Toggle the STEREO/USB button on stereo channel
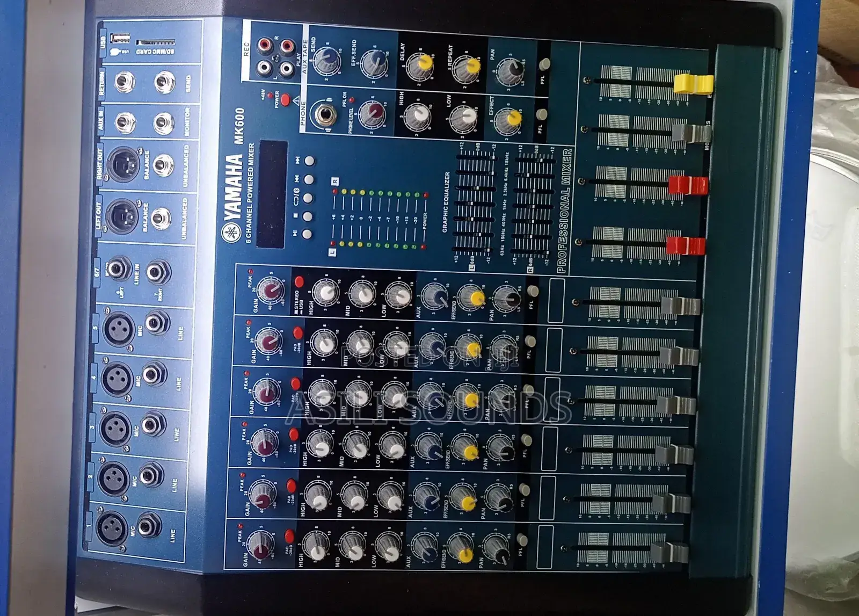Screen dimensions: 859x616 pyautogui.click(x=299, y=282)
